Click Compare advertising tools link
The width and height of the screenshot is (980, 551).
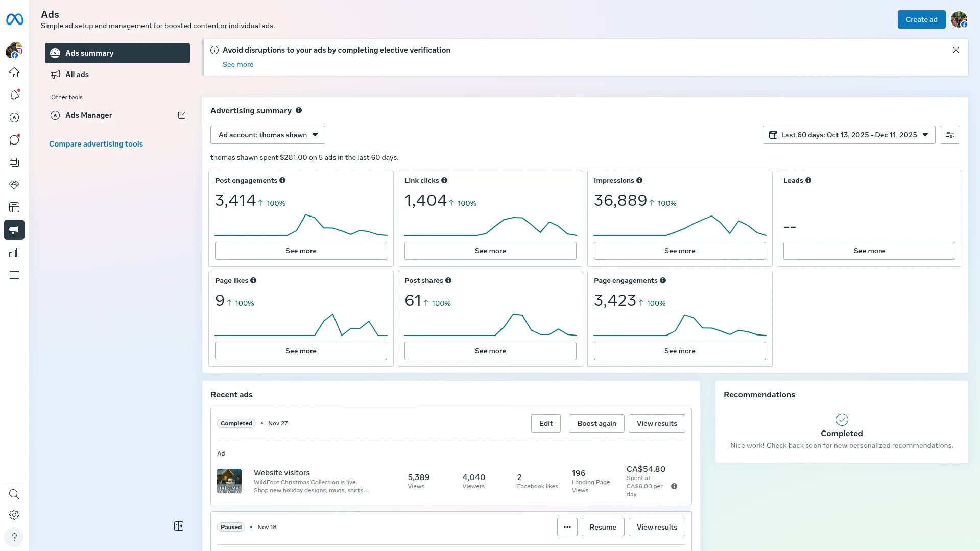[x=96, y=144]
